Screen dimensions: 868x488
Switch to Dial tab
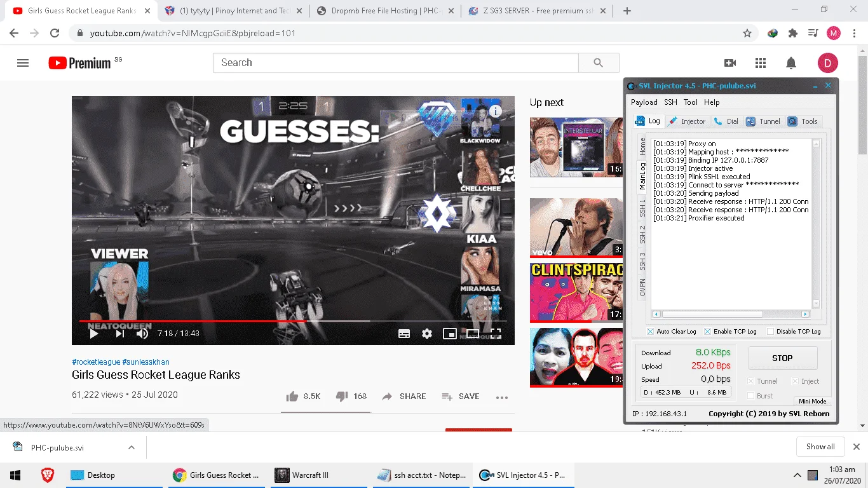pyautogui.click(x=726, y=121)
